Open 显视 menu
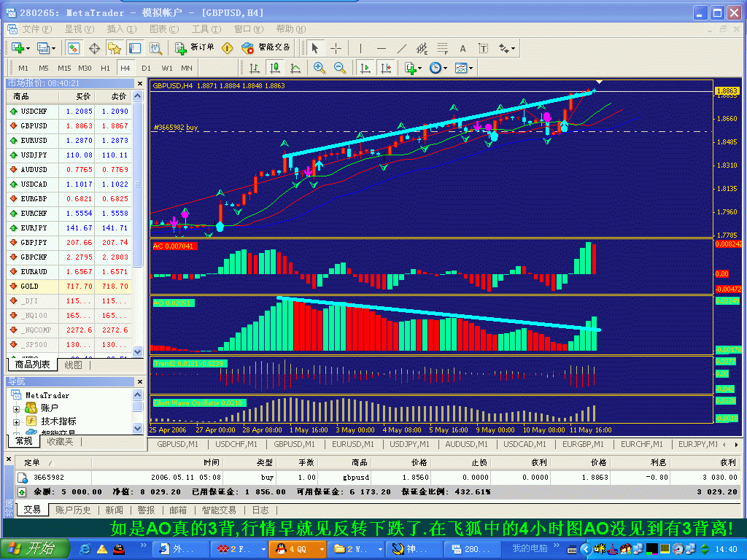Viewport: 747px width, 560px height. (79, 29)
